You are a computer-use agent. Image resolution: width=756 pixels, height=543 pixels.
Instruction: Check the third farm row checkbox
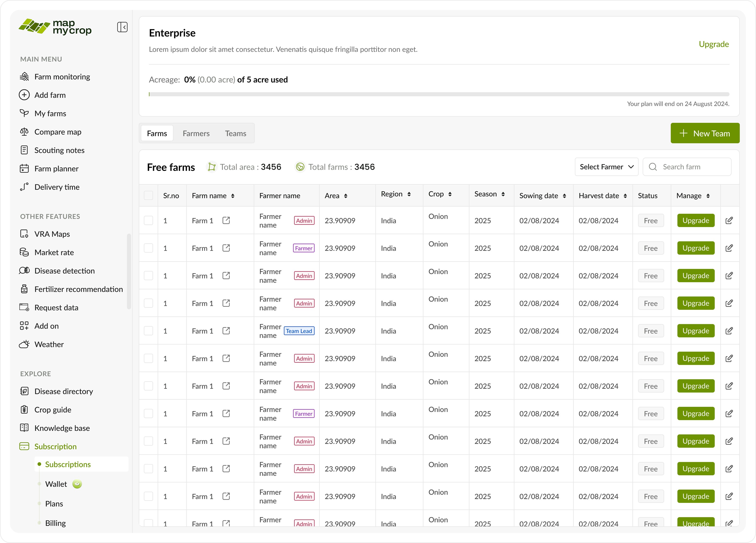coord(148,275)
